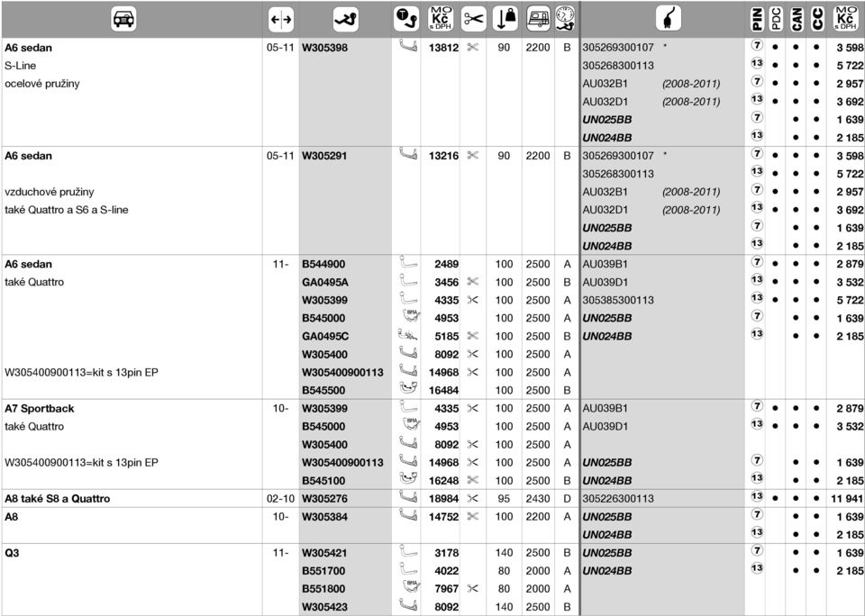
Task: Click the towing capacity 2430
Action: pyautogui.click(x=538, y=499)
